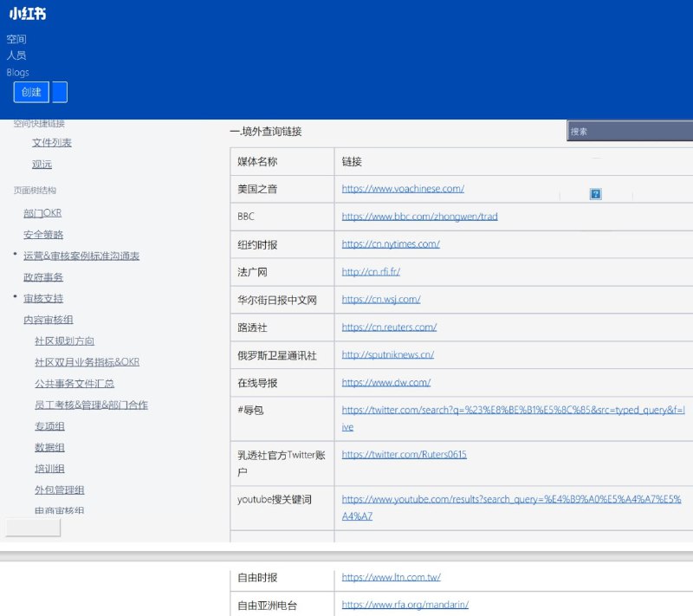Click the 创建 button
The image size is (693, 616).
(x=31, y=92)
